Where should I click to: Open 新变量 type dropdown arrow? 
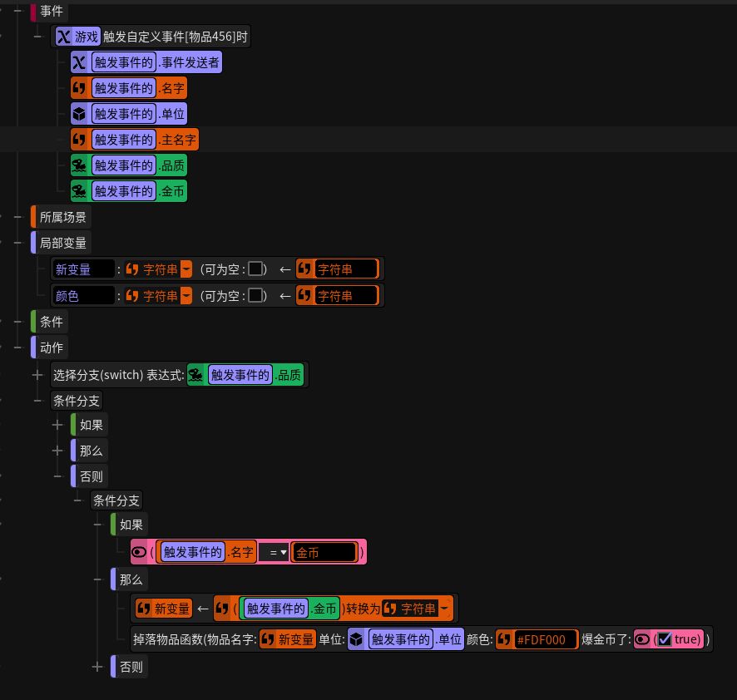[186, 269]
